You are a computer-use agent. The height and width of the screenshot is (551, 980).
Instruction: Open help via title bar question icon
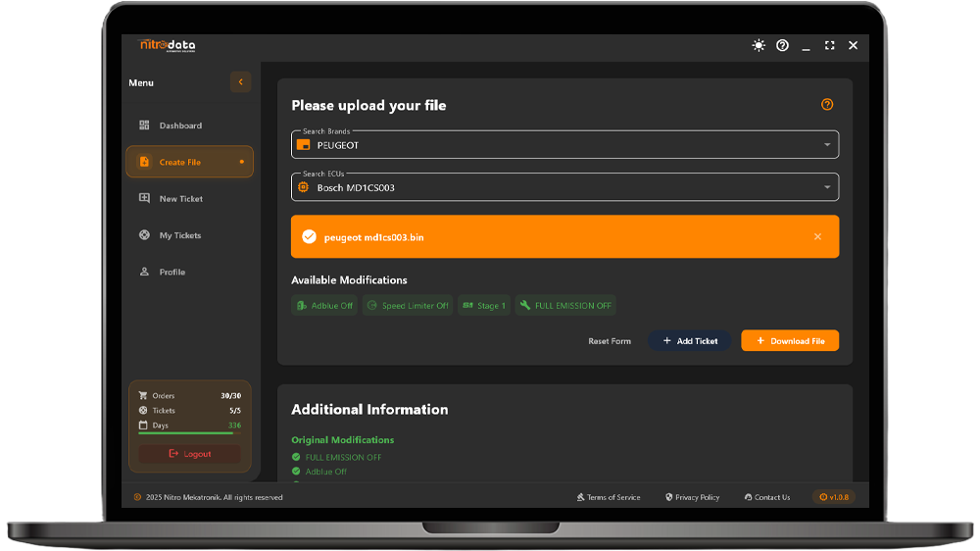[x=782, y=46]
